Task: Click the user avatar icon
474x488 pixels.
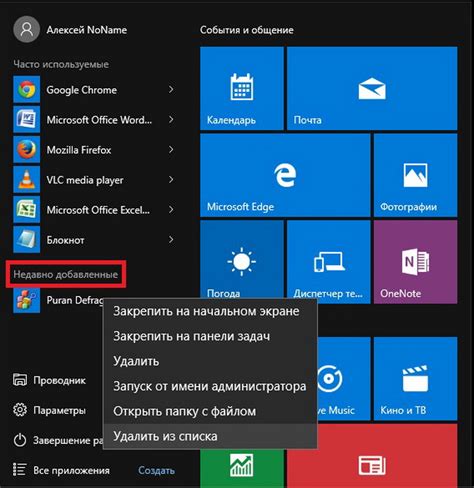Action: click(26, 29)
